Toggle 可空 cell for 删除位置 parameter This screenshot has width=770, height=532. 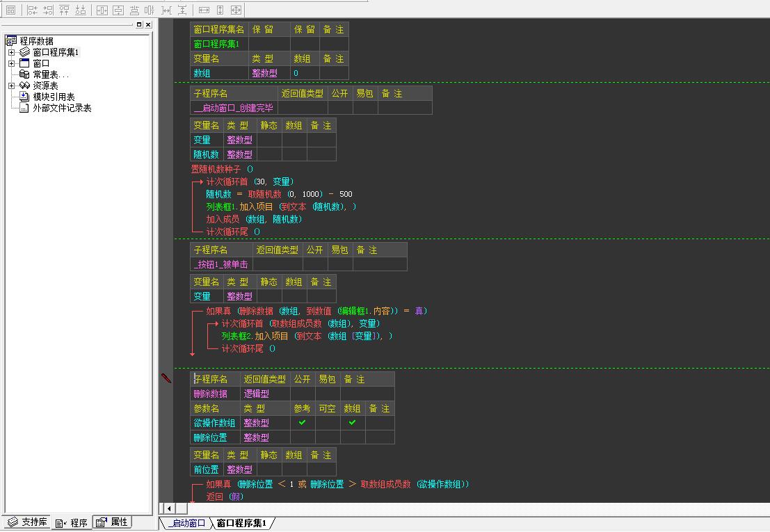tap(327, 437)
